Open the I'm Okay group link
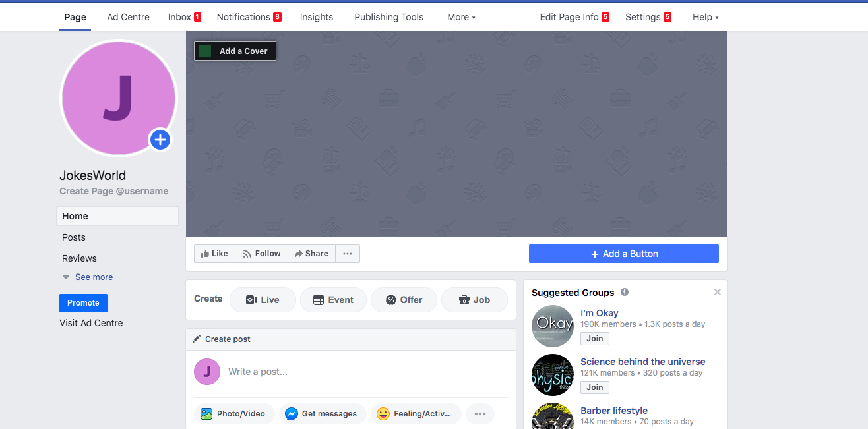Viewport: 868px width, 429px height. point(600,313)
